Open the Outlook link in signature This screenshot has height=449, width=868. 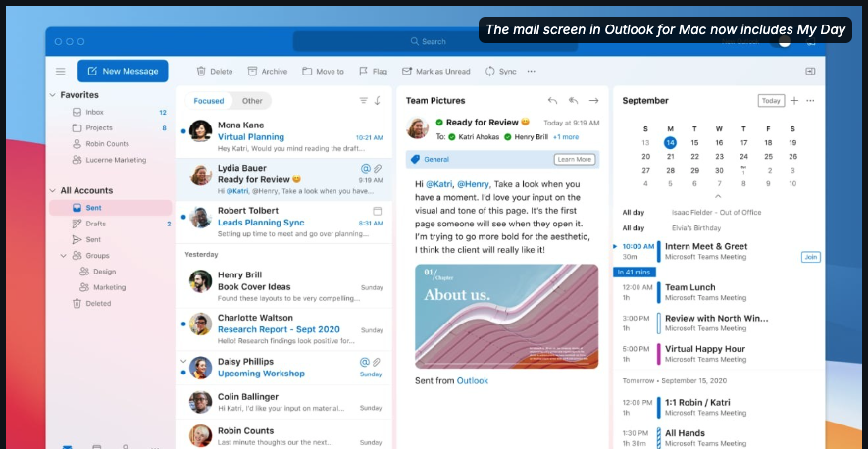click(x=472, y=381)
